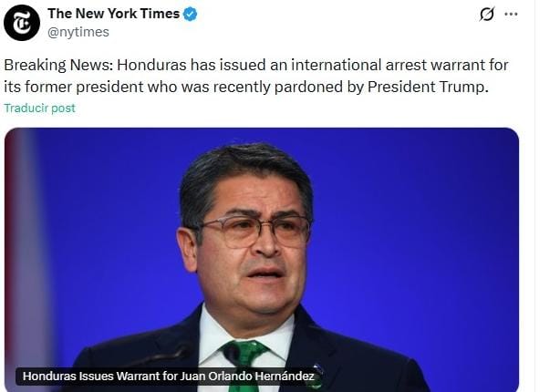
Task: Click "Juan Orlando Hernández" in the card caption
Action: 247,377
